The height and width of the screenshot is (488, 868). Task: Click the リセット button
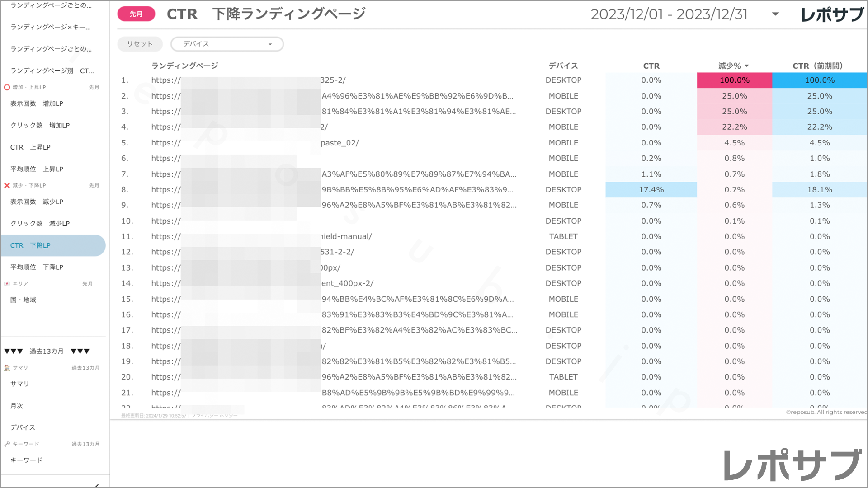tap(140, 44)
